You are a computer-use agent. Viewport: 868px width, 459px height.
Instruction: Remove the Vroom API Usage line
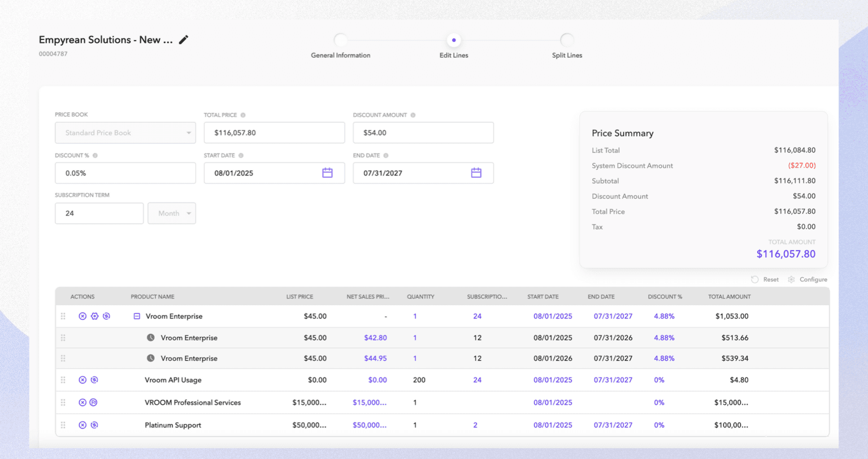point(83,380)
